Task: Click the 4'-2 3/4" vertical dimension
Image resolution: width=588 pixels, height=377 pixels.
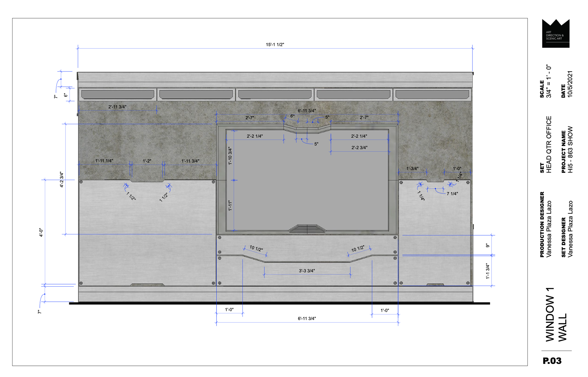Action: click(x=62, y=179)
